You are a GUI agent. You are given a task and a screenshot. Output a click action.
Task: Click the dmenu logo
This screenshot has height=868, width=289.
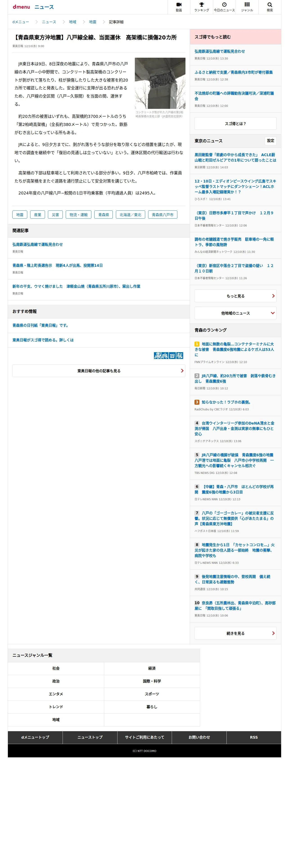(x=21, y=7)
